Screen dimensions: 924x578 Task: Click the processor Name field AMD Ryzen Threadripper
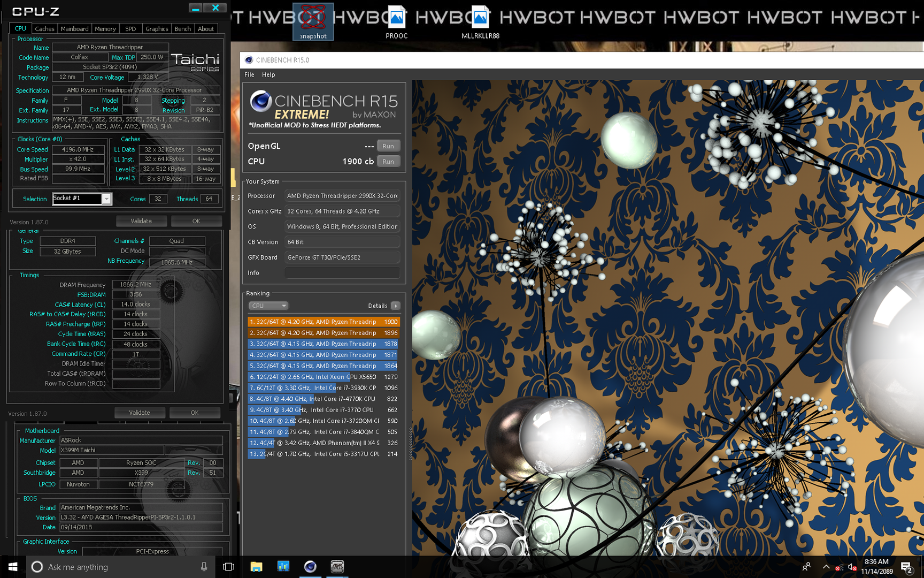[110, 47]
